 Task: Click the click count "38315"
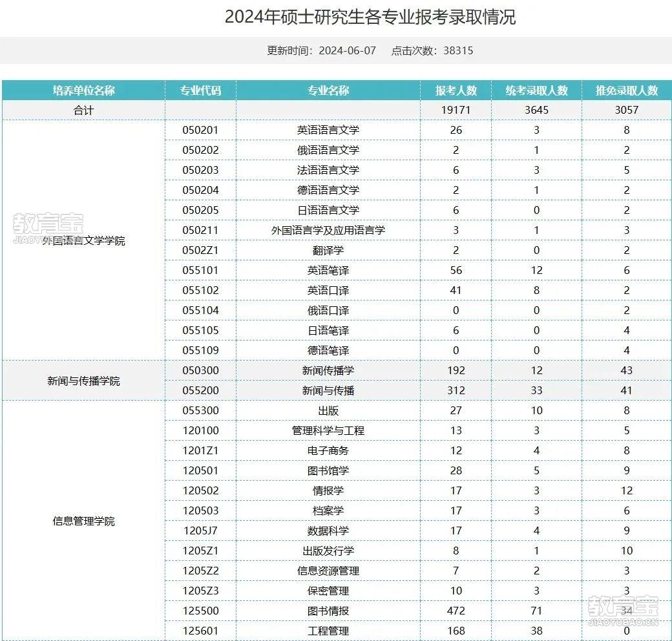pyautogui.click(x=458, y=50)
